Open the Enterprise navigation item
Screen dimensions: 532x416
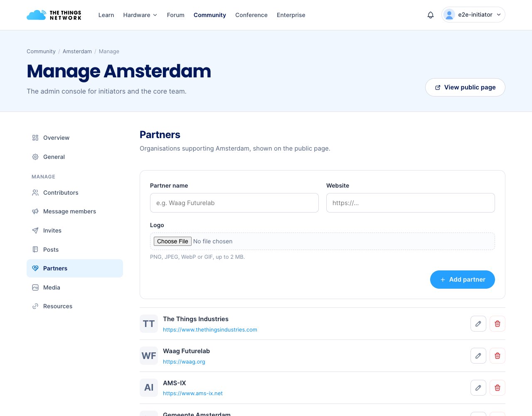tap(291, 15)
